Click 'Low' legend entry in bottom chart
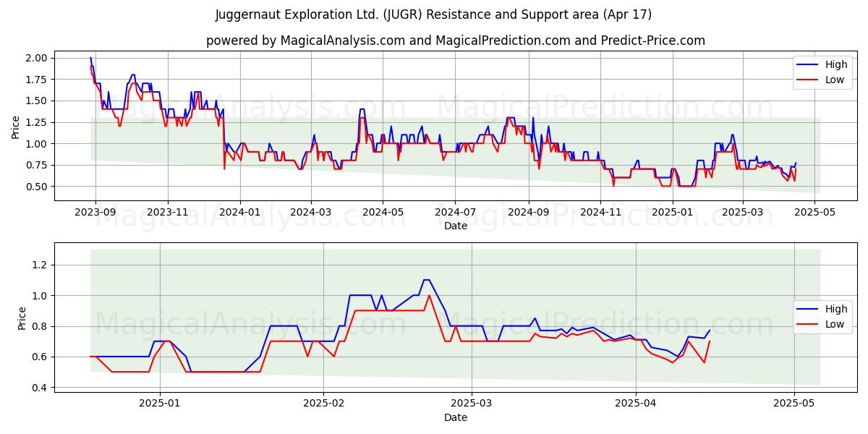Image resolution: width=868 pixels, height=434 pixels. [x=835, y=324]
